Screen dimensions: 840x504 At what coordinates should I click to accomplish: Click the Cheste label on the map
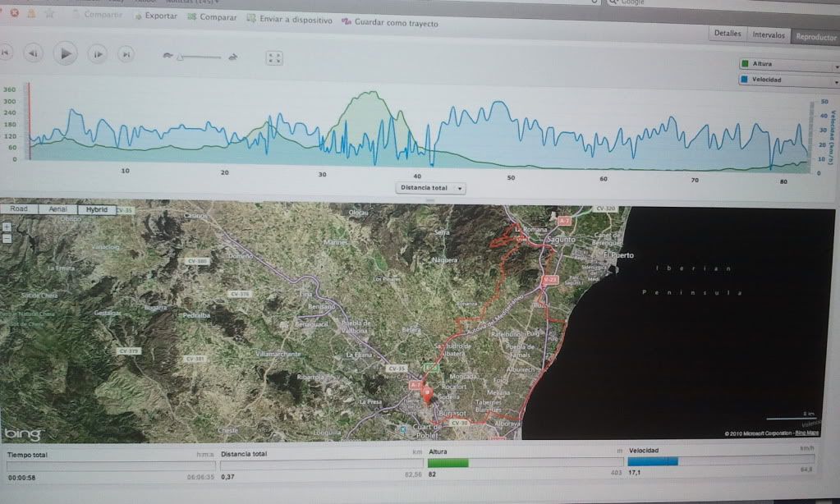point(228,430)
